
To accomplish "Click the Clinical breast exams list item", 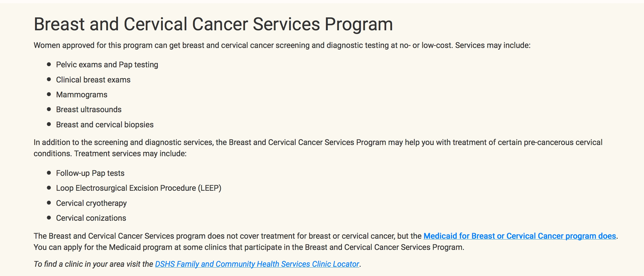I will [x=93, y=80].
